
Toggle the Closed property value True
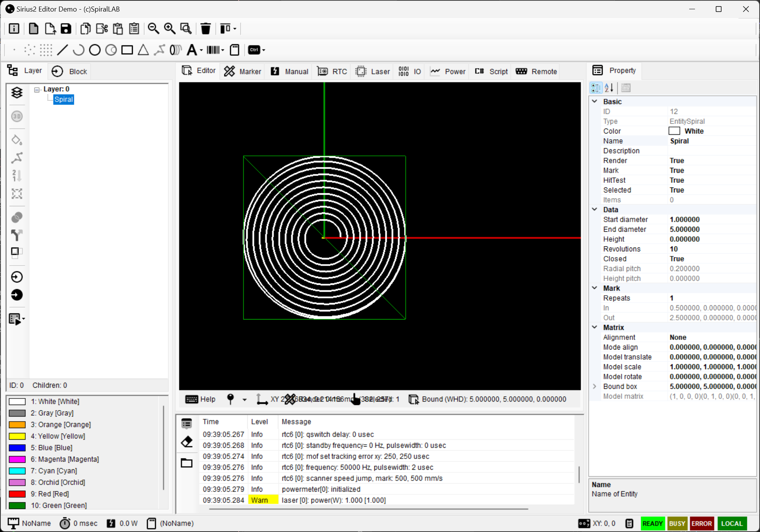[x=712, y=259]
